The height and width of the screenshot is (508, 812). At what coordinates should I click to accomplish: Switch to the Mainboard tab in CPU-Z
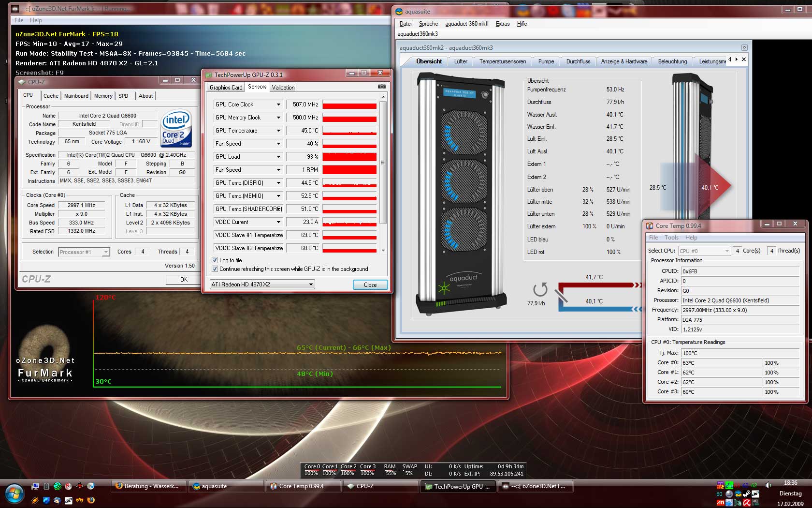pyautogui.click(x=76, y=96)
